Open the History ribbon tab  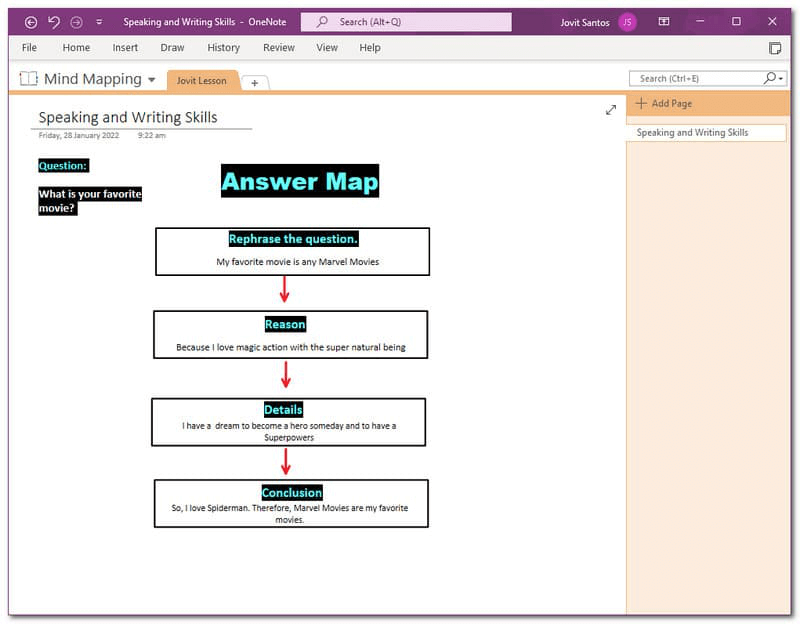pos(223,47)
